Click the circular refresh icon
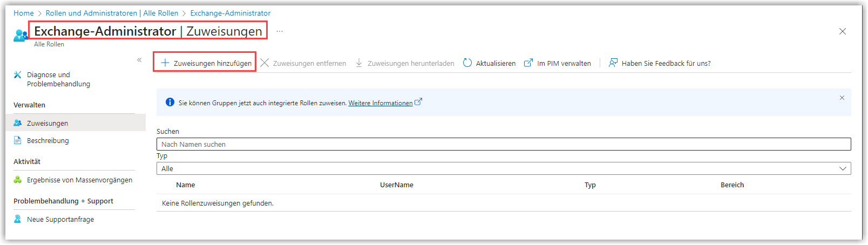This screenshot has height=245, width=868. pos(467,63)
